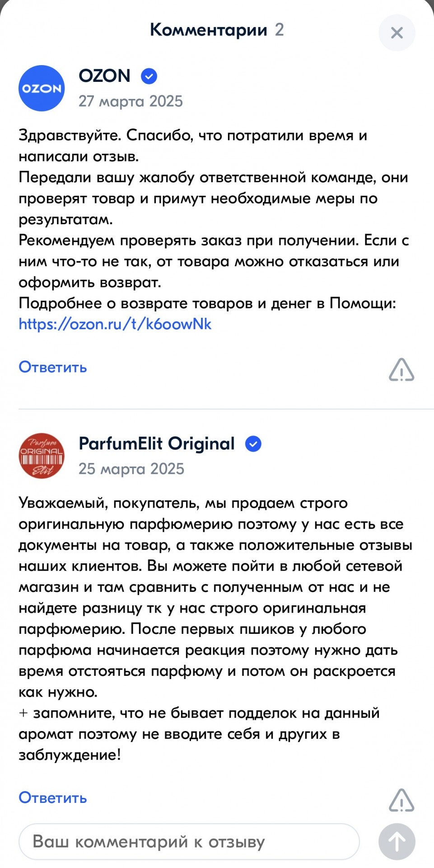434x868 pixels.
Task: Reply to the ParfumElit Original comment
Action: (53, 797)
